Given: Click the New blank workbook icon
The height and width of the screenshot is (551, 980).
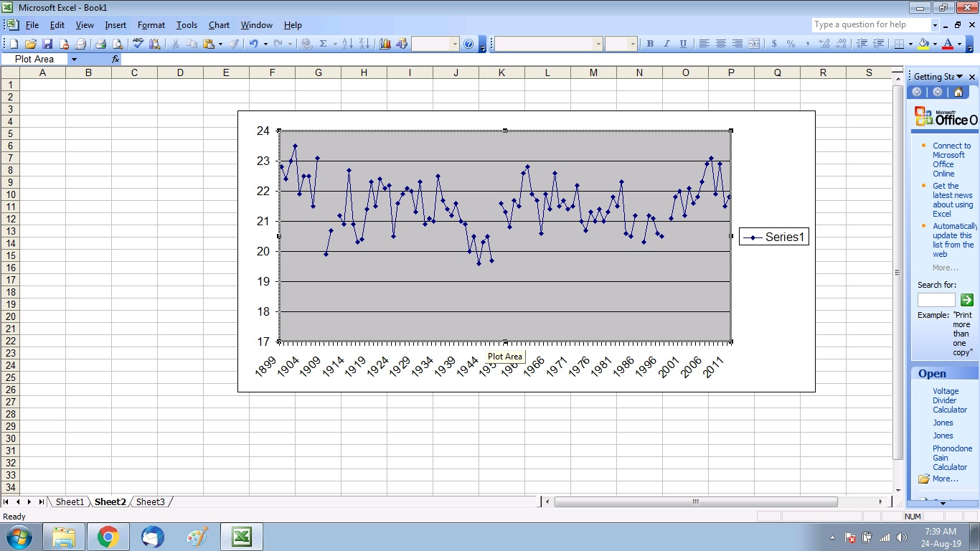Looking at the screenshot, I should (14, 44).
